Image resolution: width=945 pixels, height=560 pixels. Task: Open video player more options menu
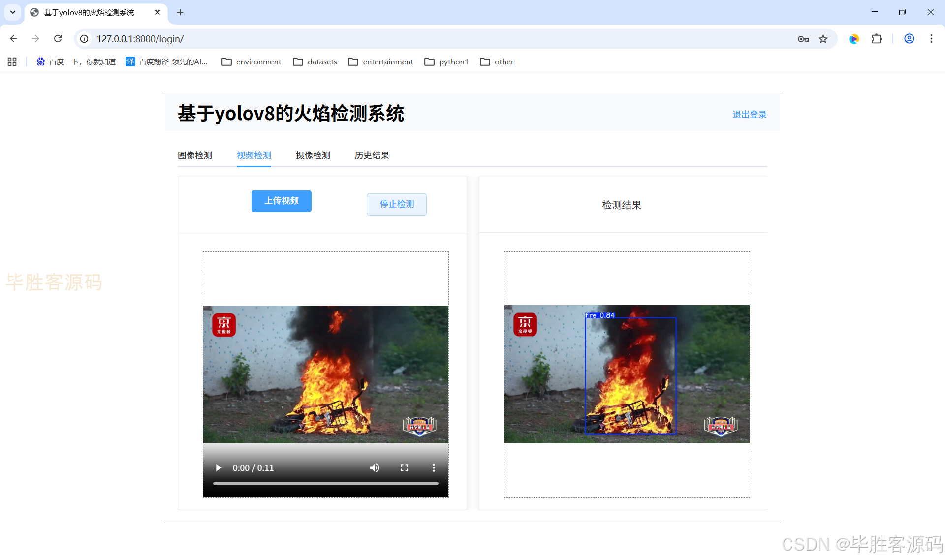tap(434, 467)
